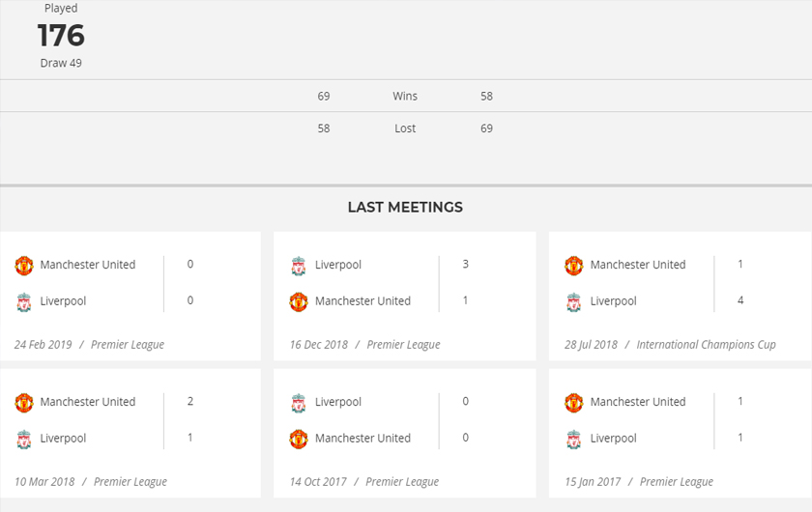Click the International Champions Cup competition label
The height and width of the screenshot is (512, 812).
(706, 345)
